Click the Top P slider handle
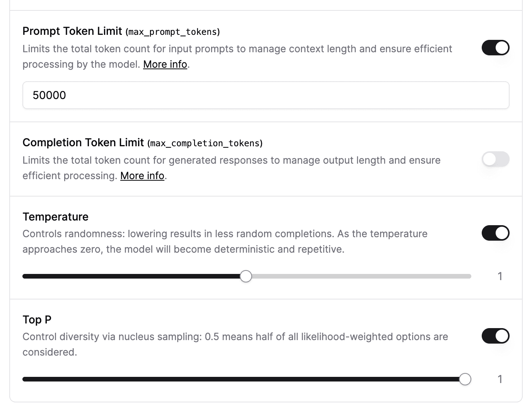The height and width of the screenshot is (414, 532). pos(466,379)
